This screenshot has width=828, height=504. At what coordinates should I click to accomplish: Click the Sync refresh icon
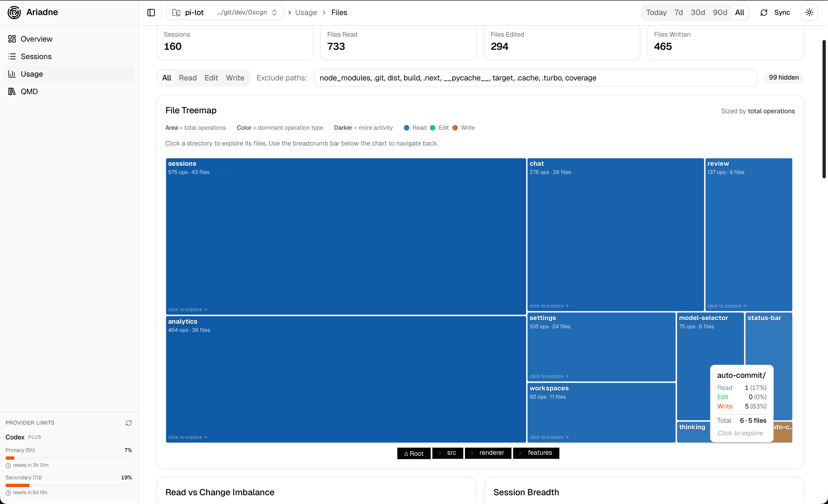click(764, 12)
